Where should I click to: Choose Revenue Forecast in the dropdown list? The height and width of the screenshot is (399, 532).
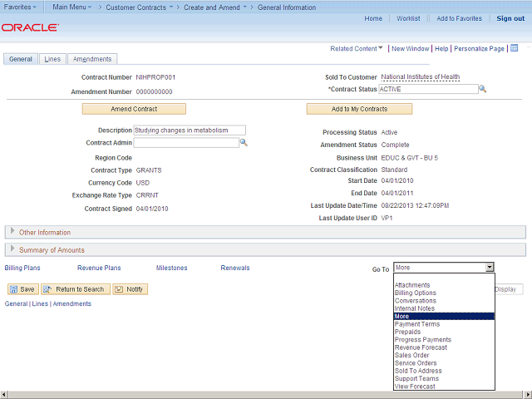(422, 347)
